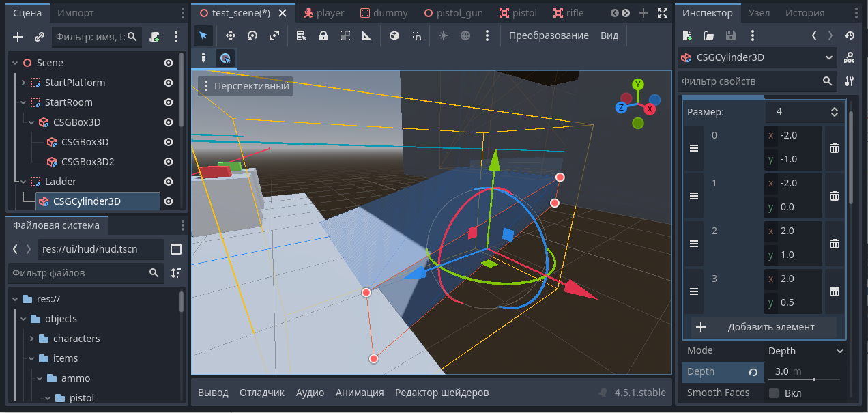868x413 pixels.
Task: Open the Mode dropdown showing Depth
Action: coord(805,351)
